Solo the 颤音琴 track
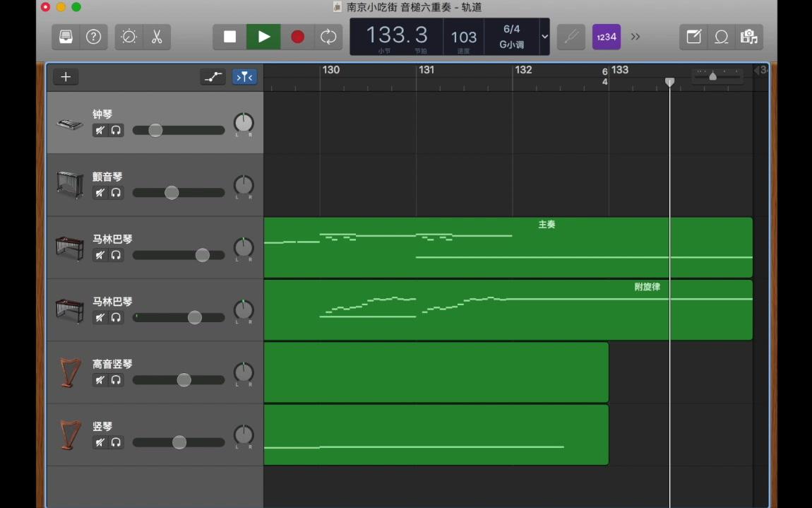 coord(116,193)
